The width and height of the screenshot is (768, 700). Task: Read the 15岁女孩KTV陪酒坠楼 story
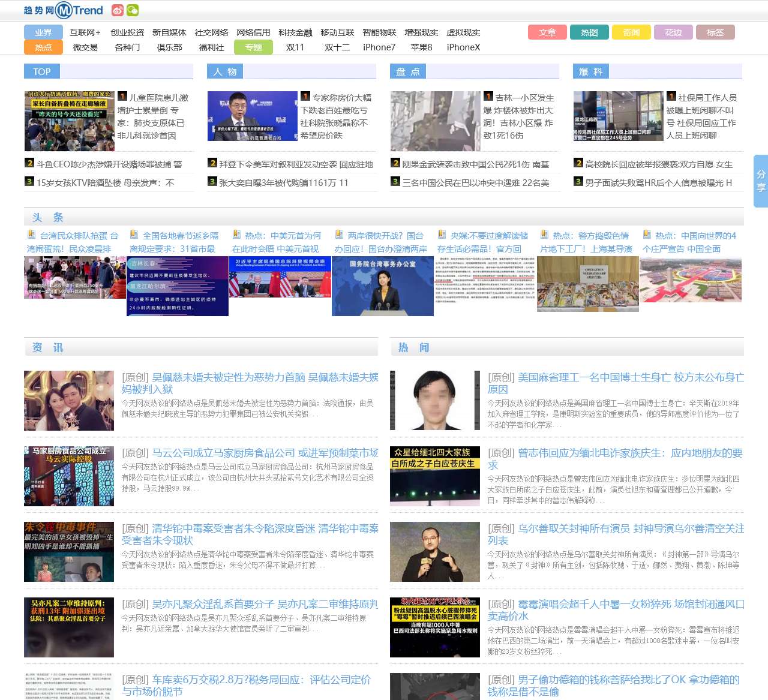[106, 182]
